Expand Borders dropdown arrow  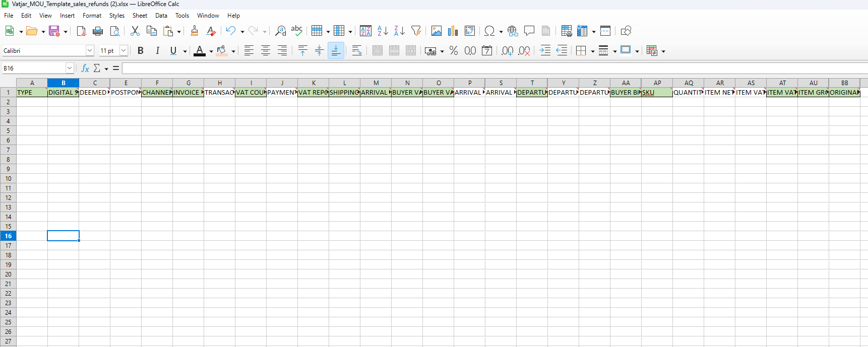coord(592,51)
